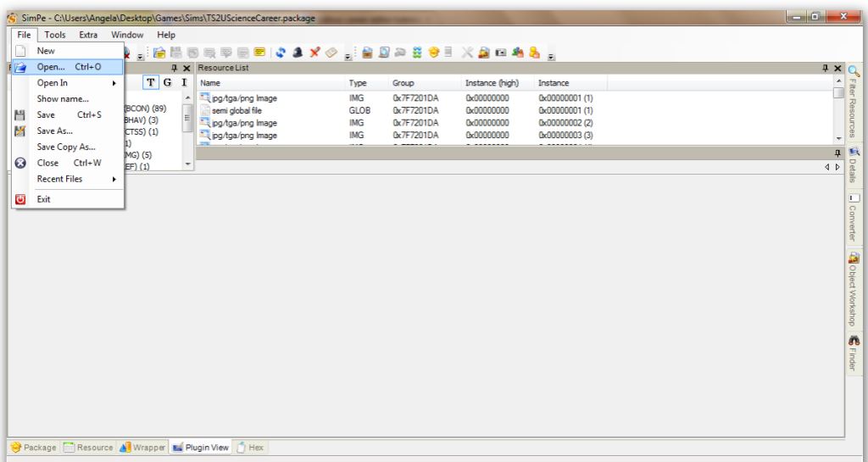Screen dimensions: 868x462
Task: Open the Window menu
Action: click(127, 35)
